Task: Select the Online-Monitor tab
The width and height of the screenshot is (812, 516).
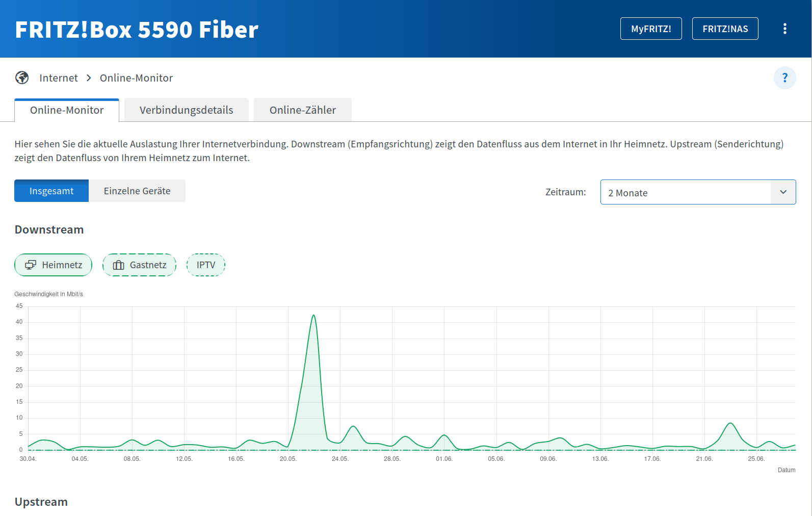Action: (67, 110)
